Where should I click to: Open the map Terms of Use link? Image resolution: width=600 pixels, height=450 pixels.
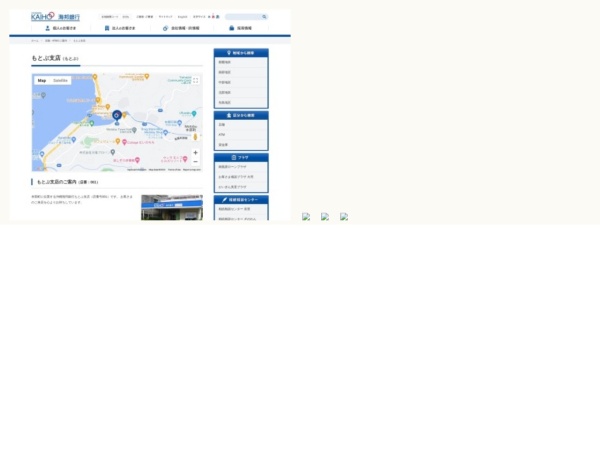(x=174, y=170)
